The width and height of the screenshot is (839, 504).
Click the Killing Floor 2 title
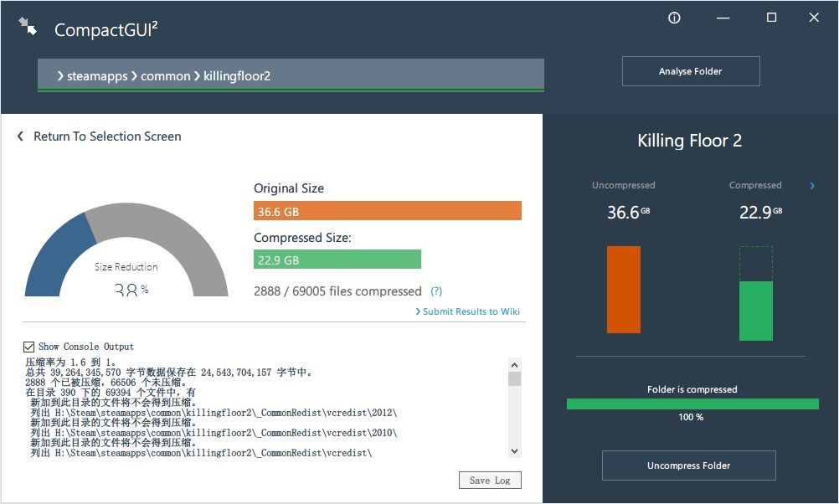[689, 141]
